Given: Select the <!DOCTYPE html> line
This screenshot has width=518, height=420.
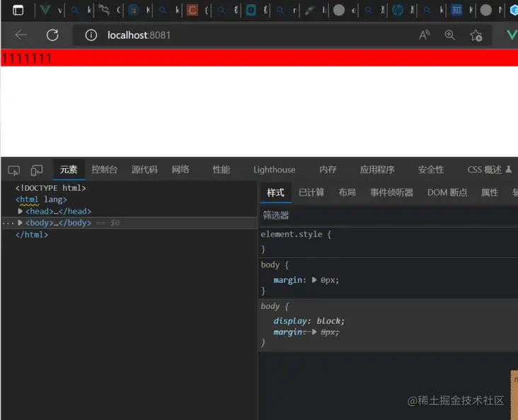Looking at the screenshot, I should click(x=50, y=188).
